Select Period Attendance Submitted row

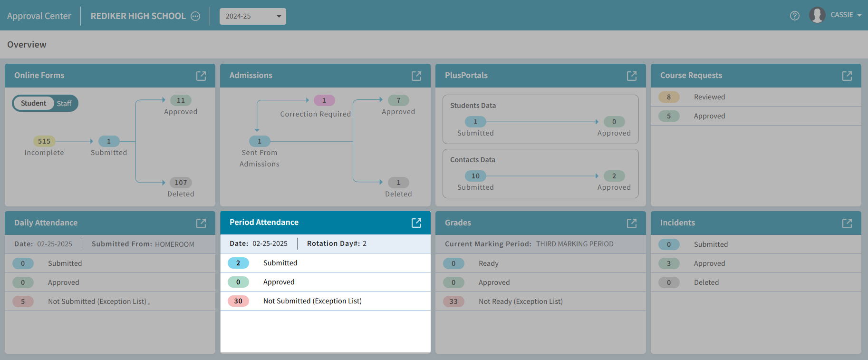(x=325, y=263)
